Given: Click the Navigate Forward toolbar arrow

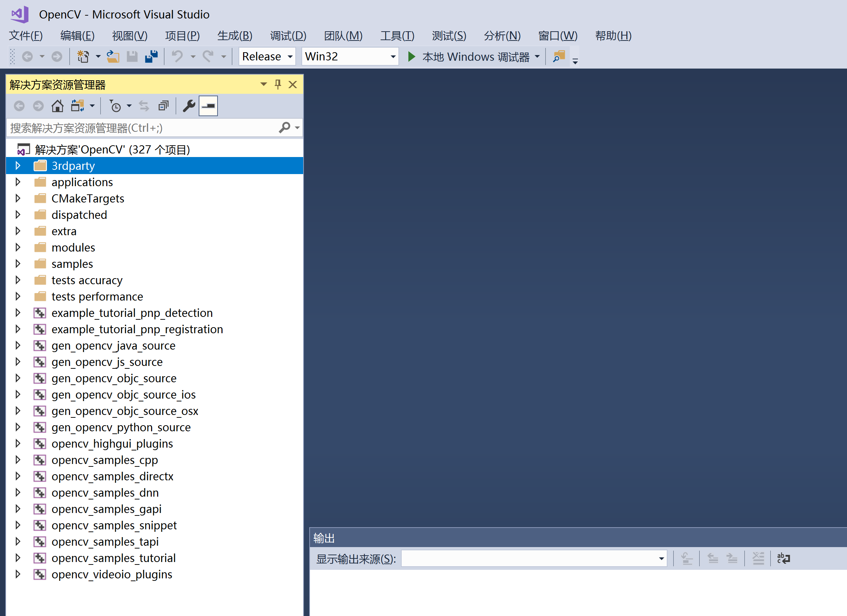Looking at the screenshot, I should (x=57, y=57).
